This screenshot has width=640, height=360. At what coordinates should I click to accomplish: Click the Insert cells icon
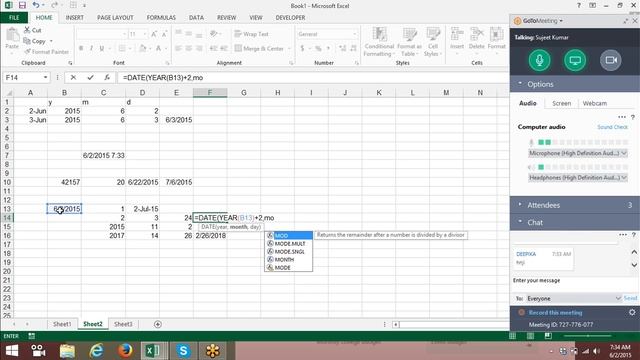point(457,39)
